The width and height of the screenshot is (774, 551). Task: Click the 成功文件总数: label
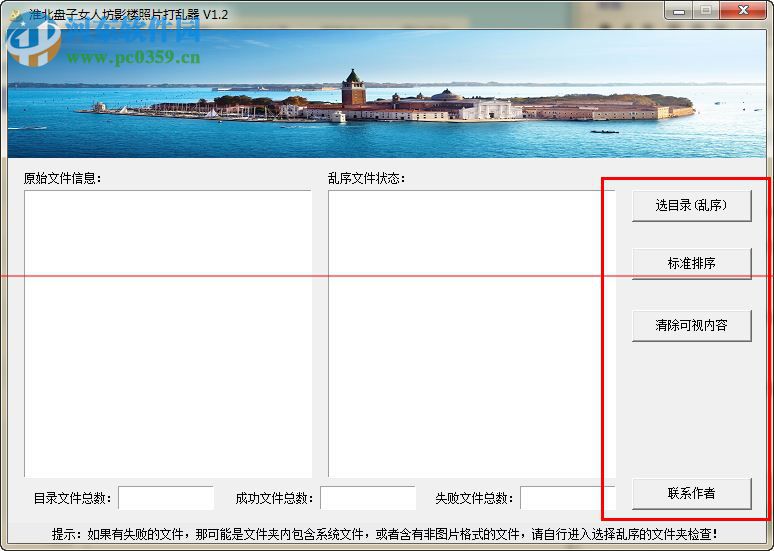274,498
